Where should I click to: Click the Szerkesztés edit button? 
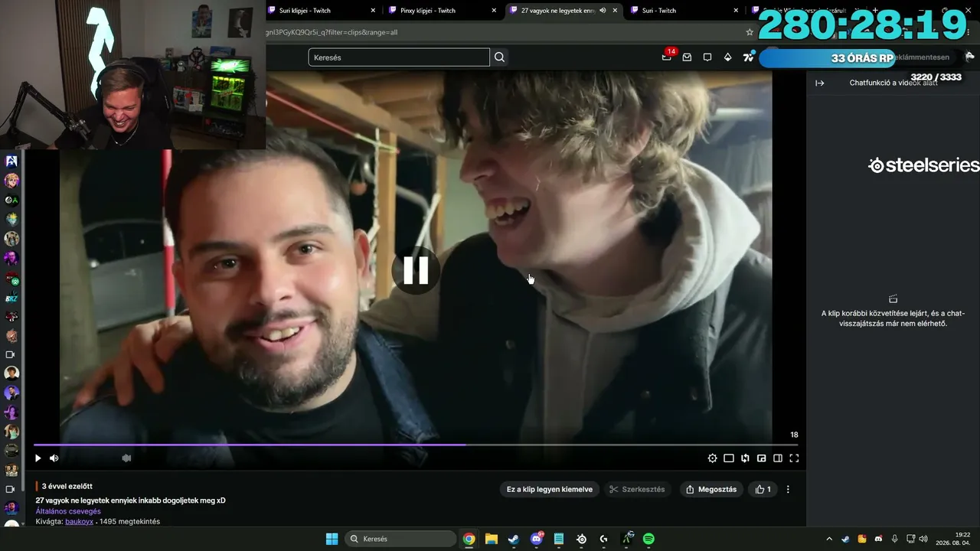(x=637, y=489)
